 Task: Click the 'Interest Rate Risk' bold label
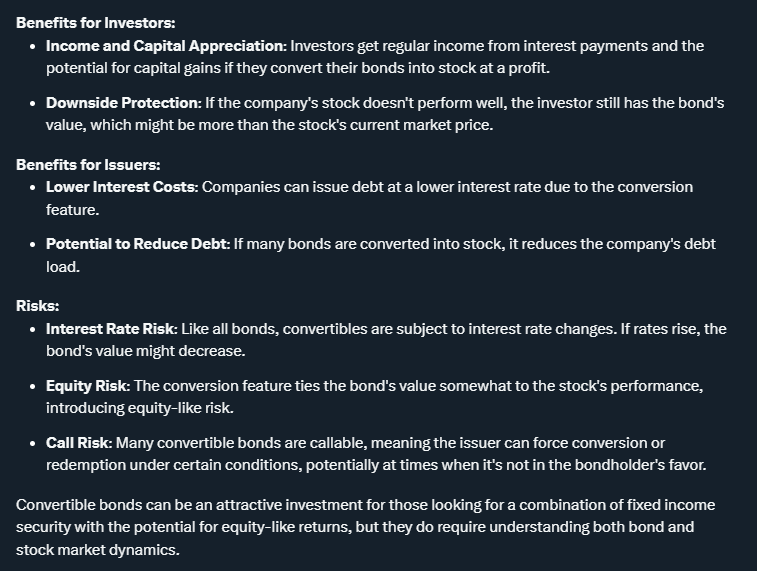click(x=111, y=329)
